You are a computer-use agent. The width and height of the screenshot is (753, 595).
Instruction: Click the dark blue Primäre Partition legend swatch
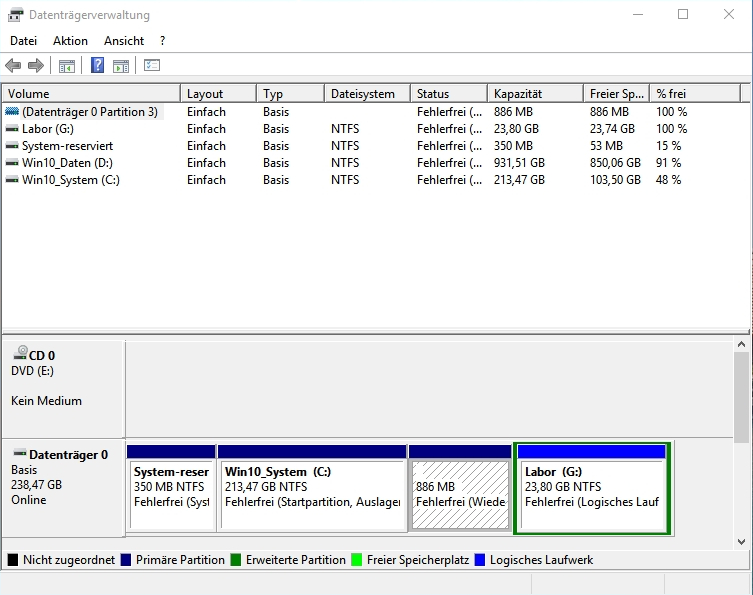126,560
